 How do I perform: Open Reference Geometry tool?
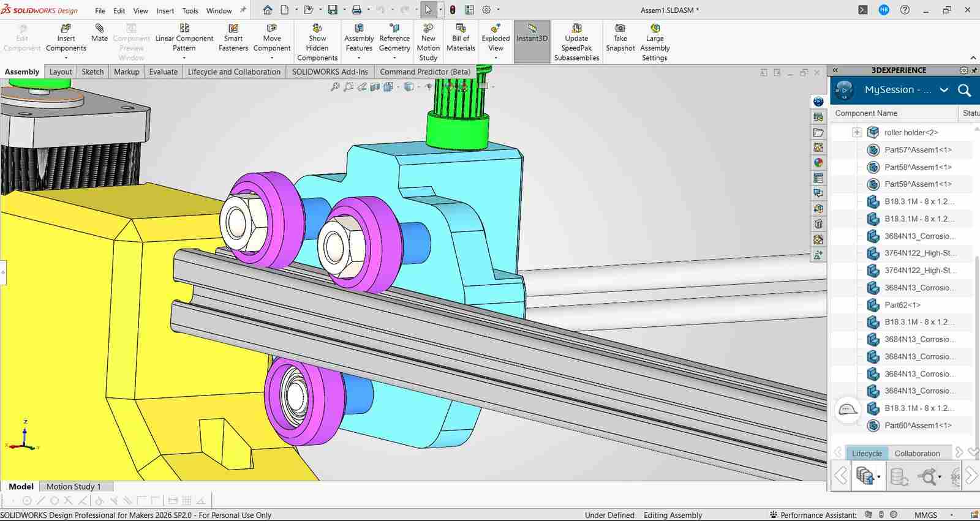coord(394,38)
